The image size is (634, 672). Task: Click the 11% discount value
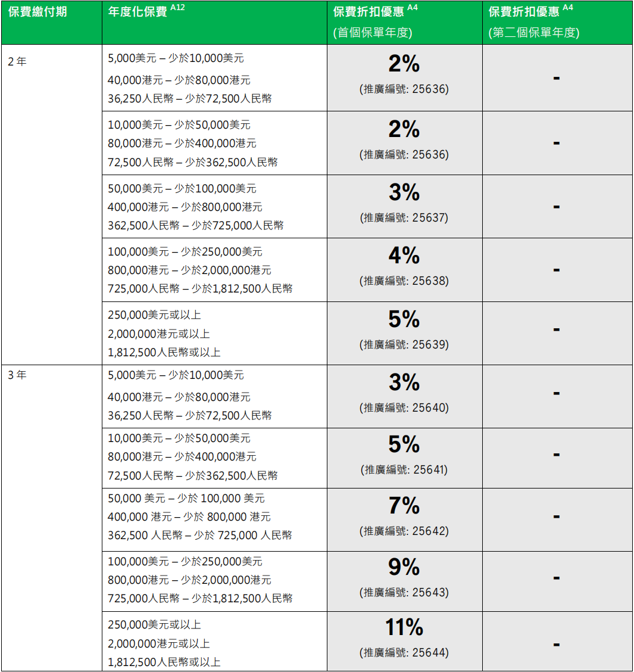coord(404,627)
